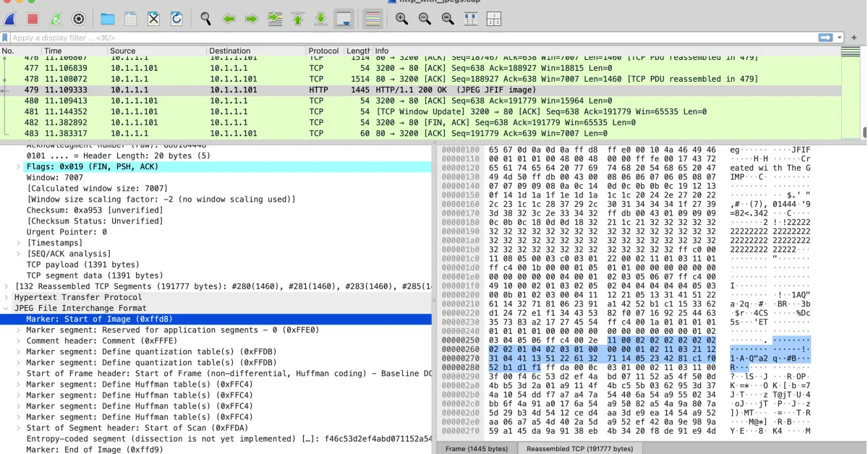Reset text to normal size

point(448,19)
